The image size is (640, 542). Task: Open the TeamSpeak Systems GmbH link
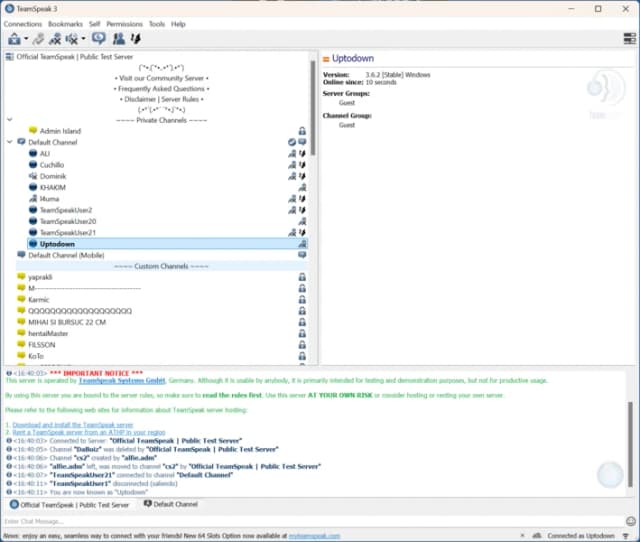(122, 380)
